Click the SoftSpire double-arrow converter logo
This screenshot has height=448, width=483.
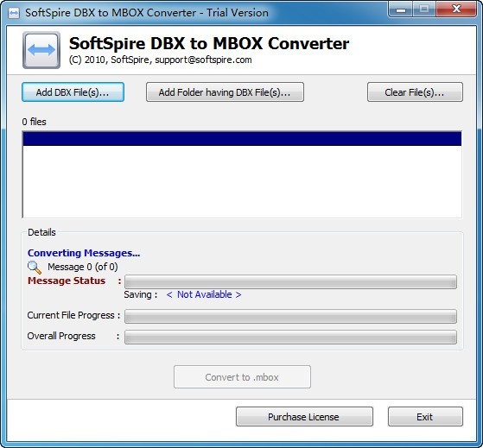click(41, 50)
